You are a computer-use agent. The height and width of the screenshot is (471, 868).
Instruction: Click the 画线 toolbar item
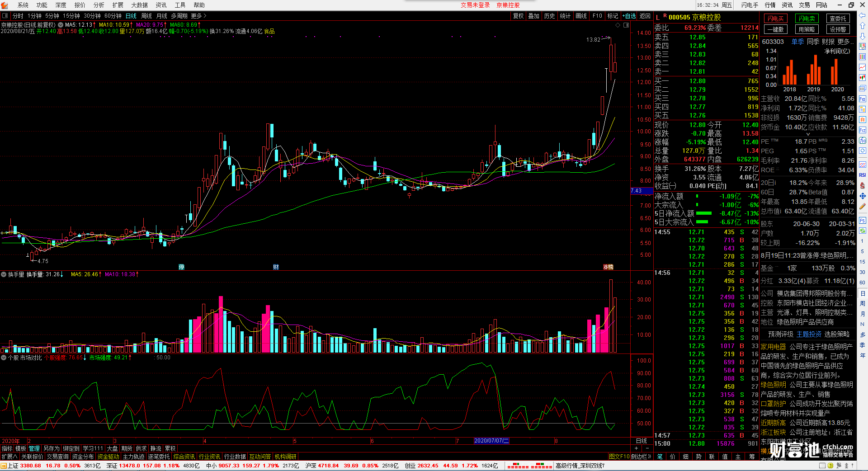click(x=581, y=16)
